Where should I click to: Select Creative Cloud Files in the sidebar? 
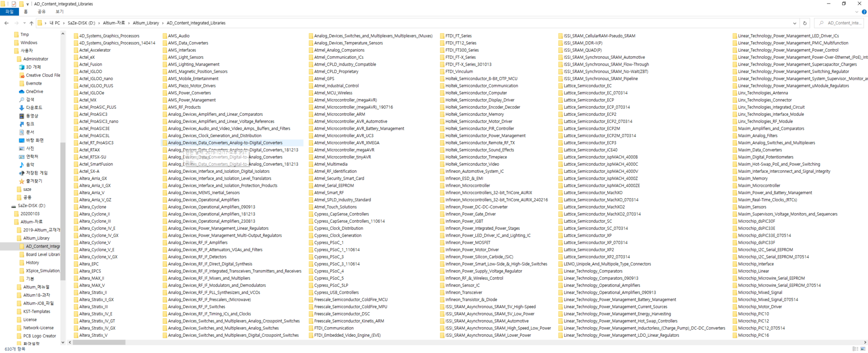click(x=43, y=75)
